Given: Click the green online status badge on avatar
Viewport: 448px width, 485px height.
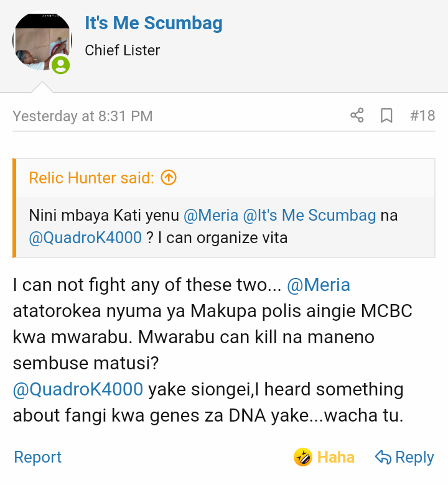Looking at the screenshot, I should (x=60, y=65).
